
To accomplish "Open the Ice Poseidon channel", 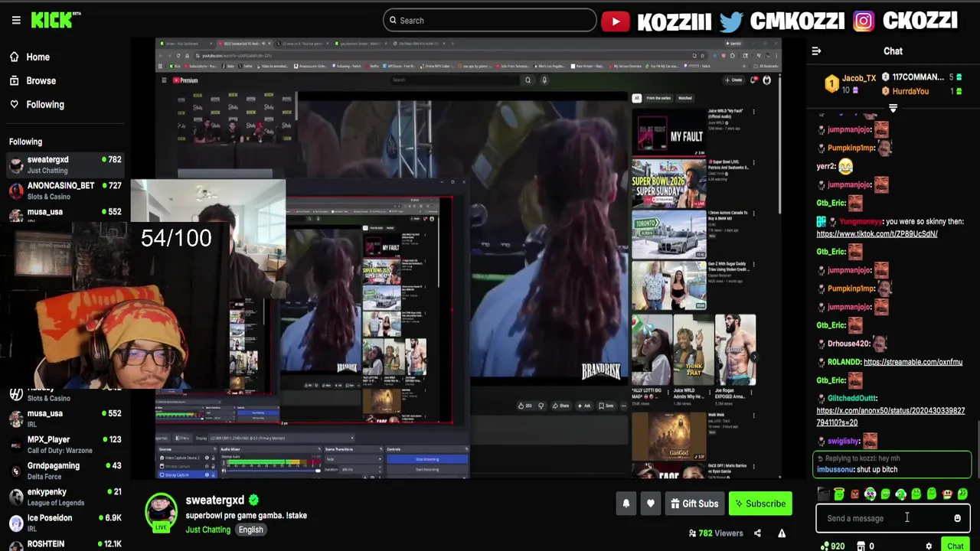I will coord(65,523).
